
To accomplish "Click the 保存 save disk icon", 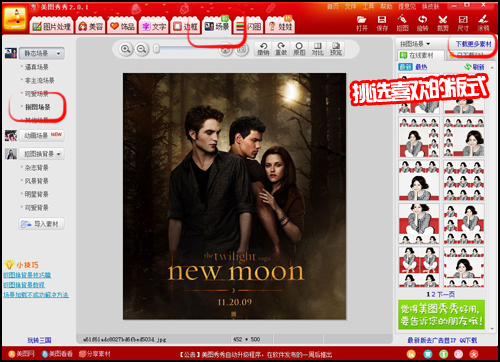I will pos(382,23).
